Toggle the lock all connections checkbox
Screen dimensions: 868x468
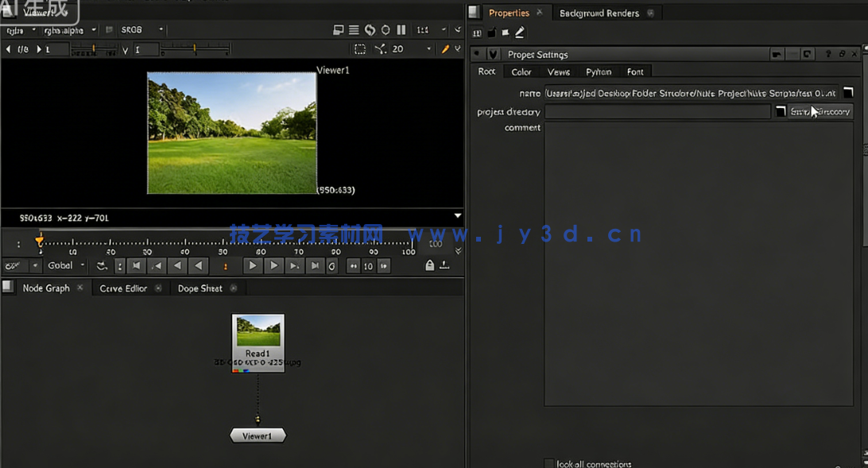[549, 463]
